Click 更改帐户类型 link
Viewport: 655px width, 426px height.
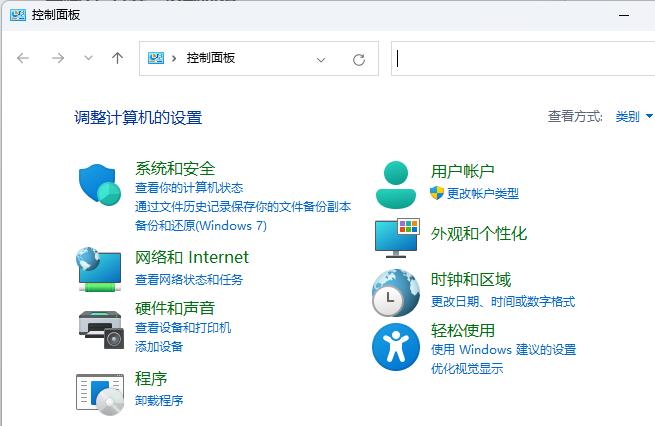[x=483, y=193]
